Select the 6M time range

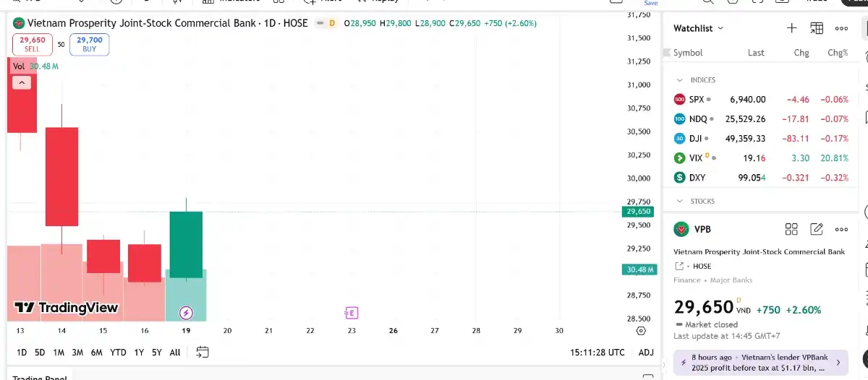coord(96,353)
